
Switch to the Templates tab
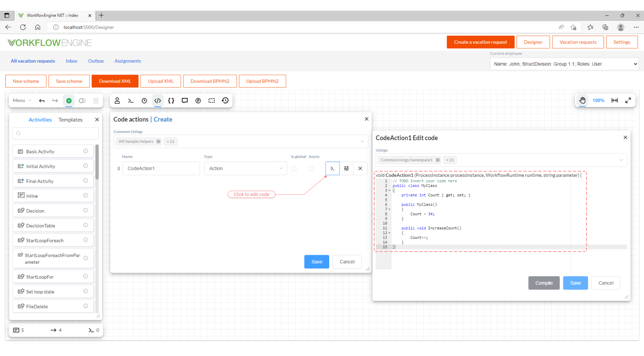pyautogui.click(x=70, y=120)
